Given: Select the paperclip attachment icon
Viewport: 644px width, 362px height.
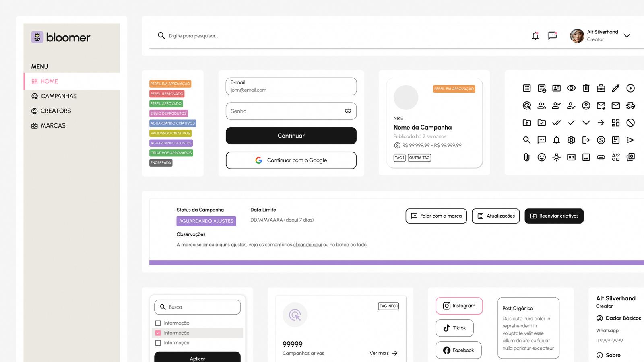Looking at the screenshot, I should click(527, 157).
